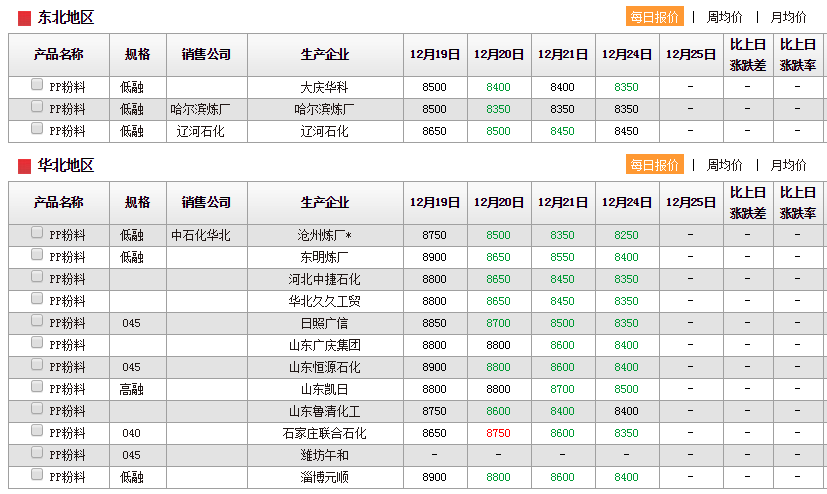Tick the checkbox for the 大庆华科 row
The height and width of the screenshot is (494, 827).
37,84
